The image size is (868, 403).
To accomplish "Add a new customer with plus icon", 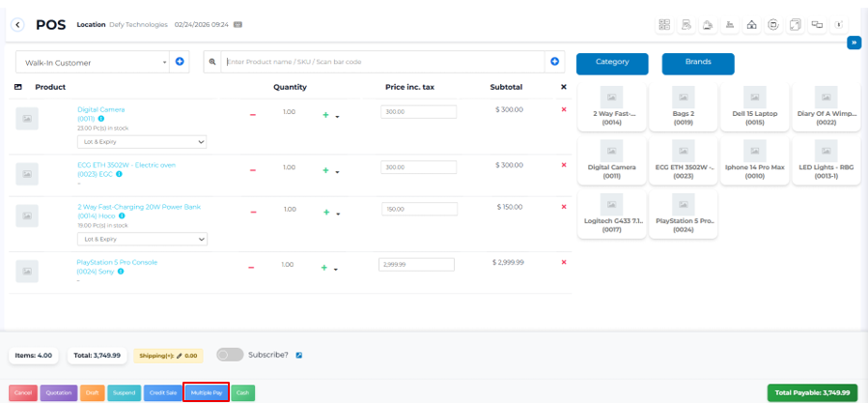I will (180, 62).
